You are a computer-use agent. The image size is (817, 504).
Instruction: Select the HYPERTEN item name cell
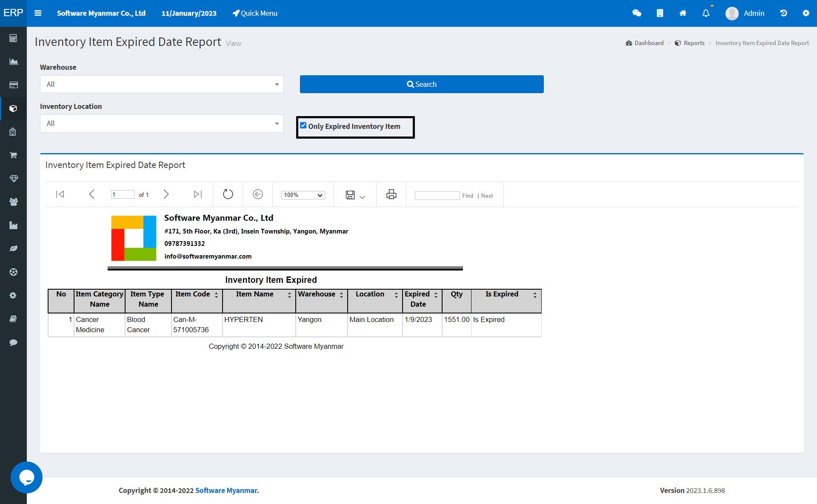coord(259,325)
